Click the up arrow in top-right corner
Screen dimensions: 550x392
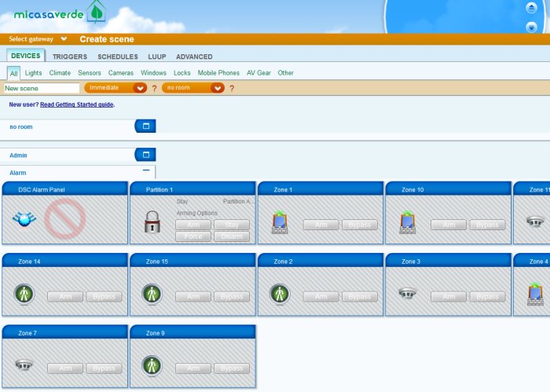(x=531, y=9)
